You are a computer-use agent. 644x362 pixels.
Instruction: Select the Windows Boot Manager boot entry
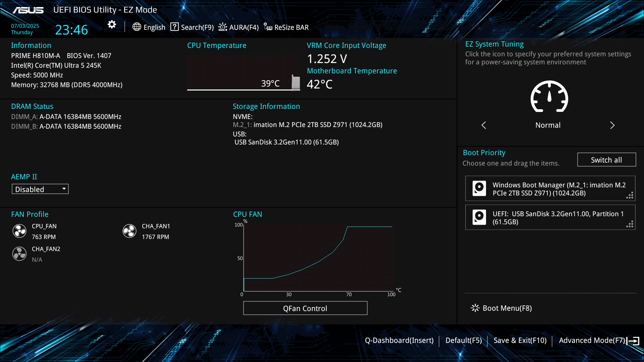click(x=550, y=189)
